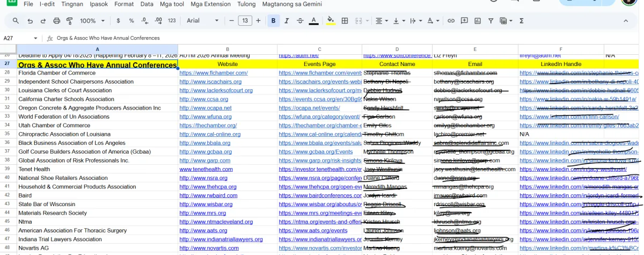This screenshot has width=644, height=255.
Task: Open the horizontal align dropdown
Action: pyautogui.click(x=382, y=21)
